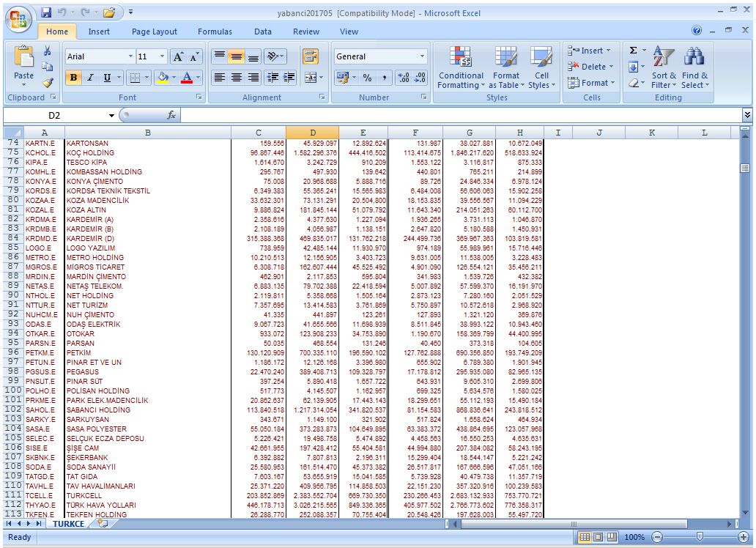This screenshot has height=548, width=756.
Task: Align text right in cell
Action: 253,77
